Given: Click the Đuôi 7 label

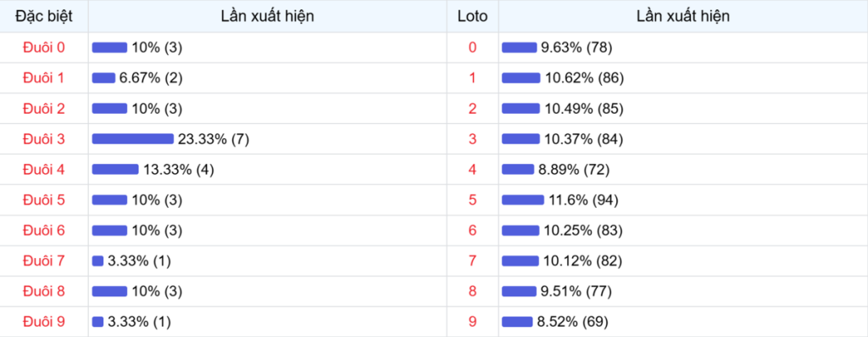Looking at the screenshot, I should pos(44,261).
